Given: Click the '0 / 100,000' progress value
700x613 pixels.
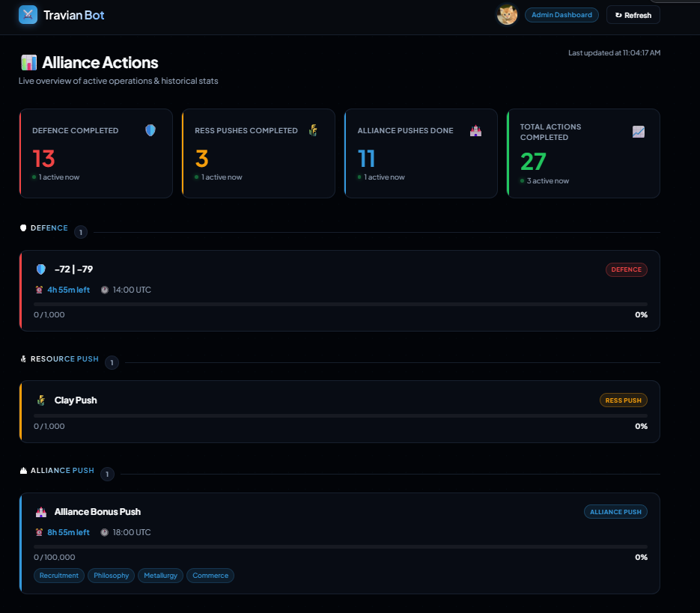Looking at the screenshot, I should 55,557.
